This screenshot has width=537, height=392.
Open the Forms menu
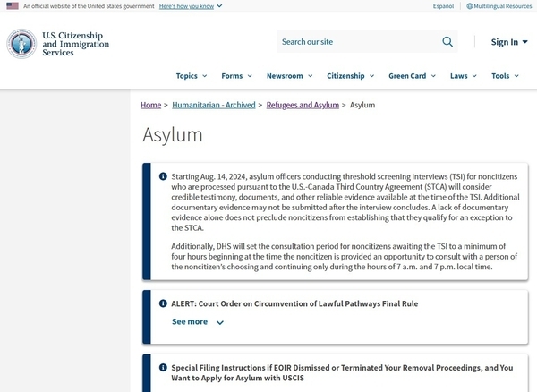coord(236,76)
